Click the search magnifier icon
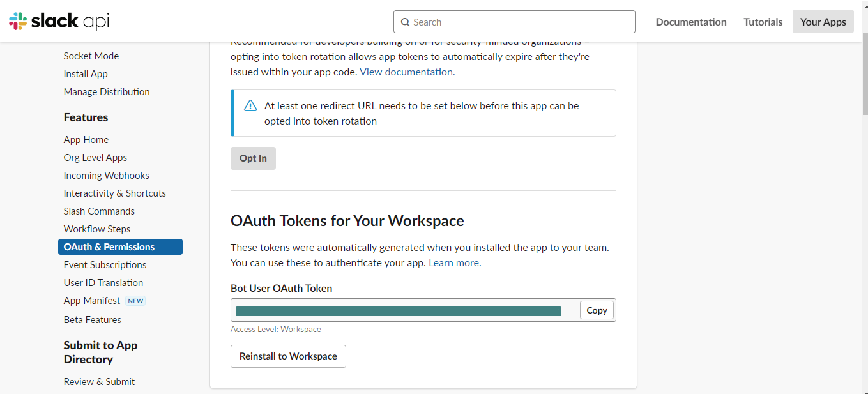 click(x=405, y=22)
